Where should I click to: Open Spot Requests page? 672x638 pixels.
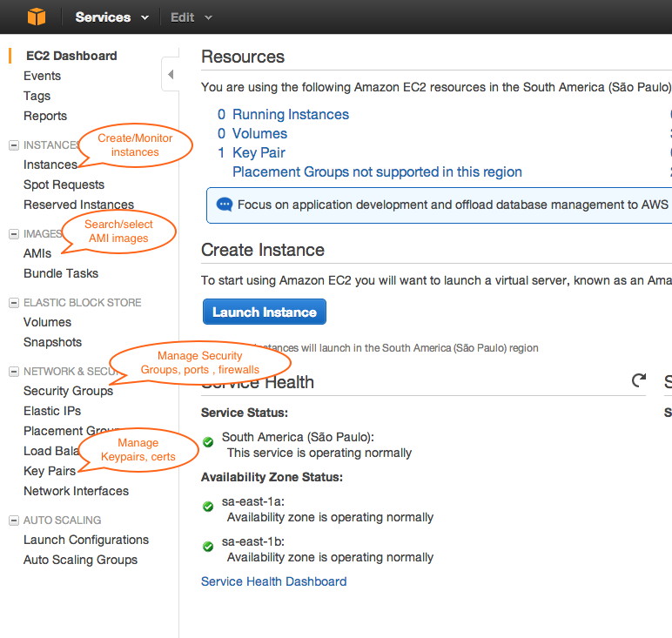[x=64, y=185]
